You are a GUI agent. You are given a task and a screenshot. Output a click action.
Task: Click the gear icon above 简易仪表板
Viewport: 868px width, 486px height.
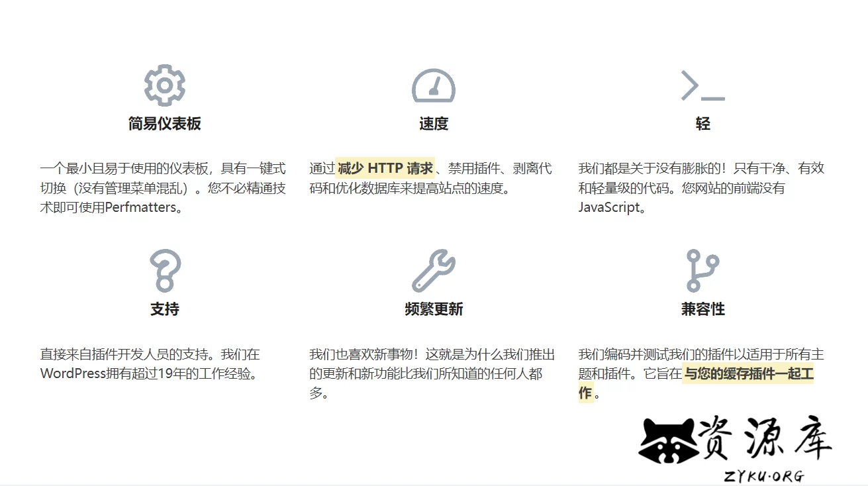point(164,85)
